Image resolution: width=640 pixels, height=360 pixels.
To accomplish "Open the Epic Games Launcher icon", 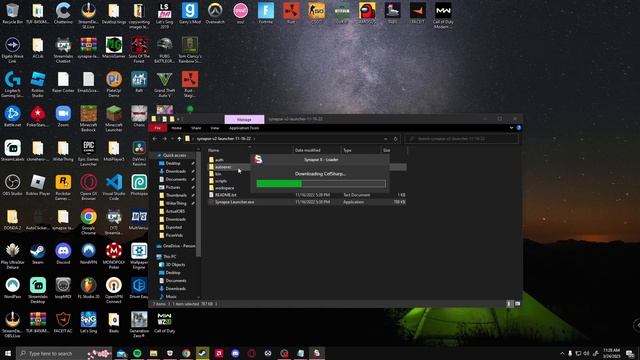I will coord(88,153).
